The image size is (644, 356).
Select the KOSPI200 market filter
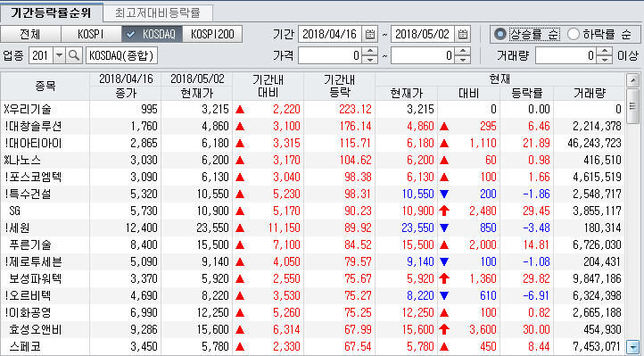coord(212,34)
